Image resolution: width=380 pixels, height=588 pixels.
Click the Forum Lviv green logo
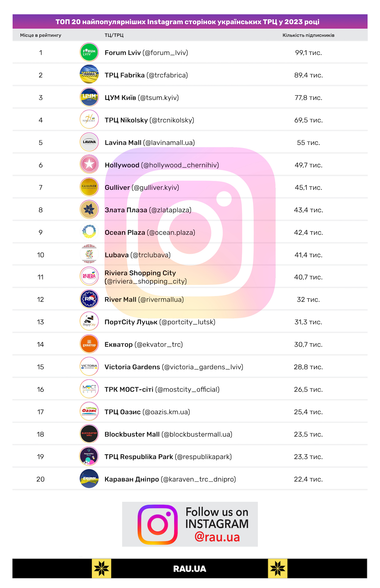point(89,52)
